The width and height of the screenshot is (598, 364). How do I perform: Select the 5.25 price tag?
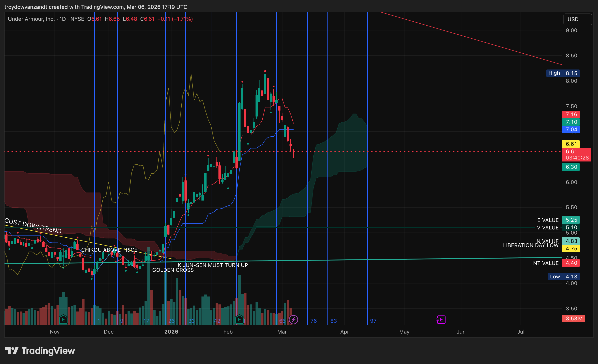pyautogui.click(x=571, y=220)
